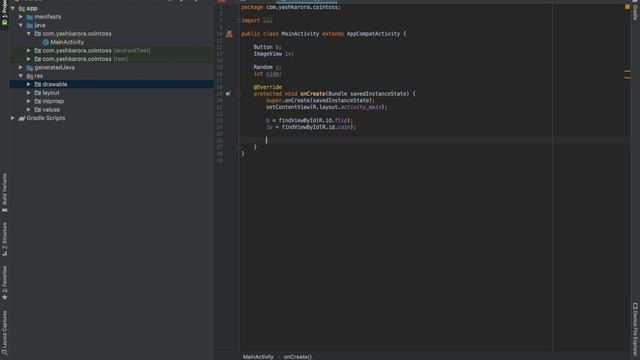The height and width of the screenshot is (360, 640).
Task: Expand the manifests folder arrow
Action: click(21, 17)
